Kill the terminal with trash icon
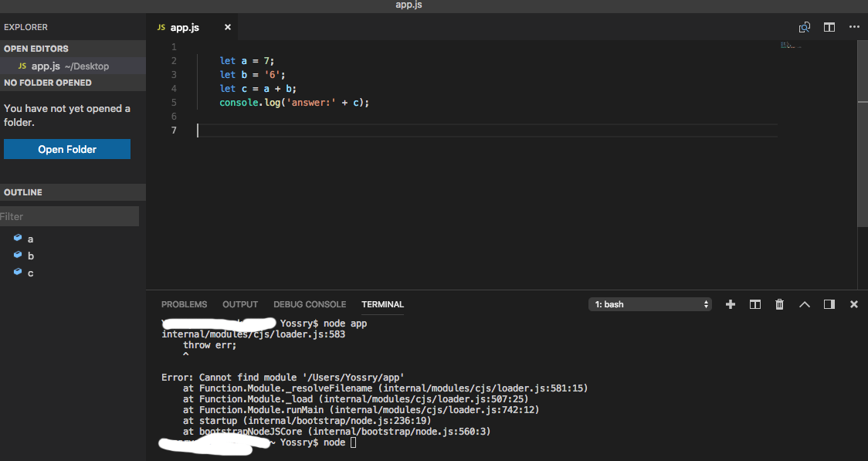 (x=779, y=304)
